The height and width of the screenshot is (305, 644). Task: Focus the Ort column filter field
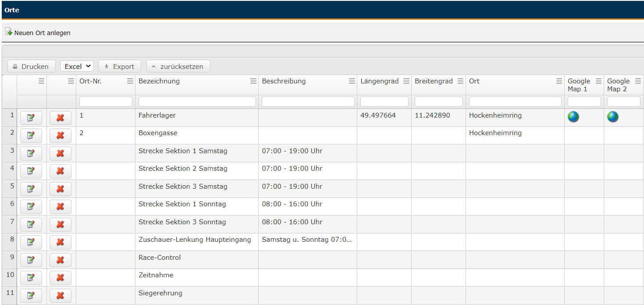(x=515, y=102)
